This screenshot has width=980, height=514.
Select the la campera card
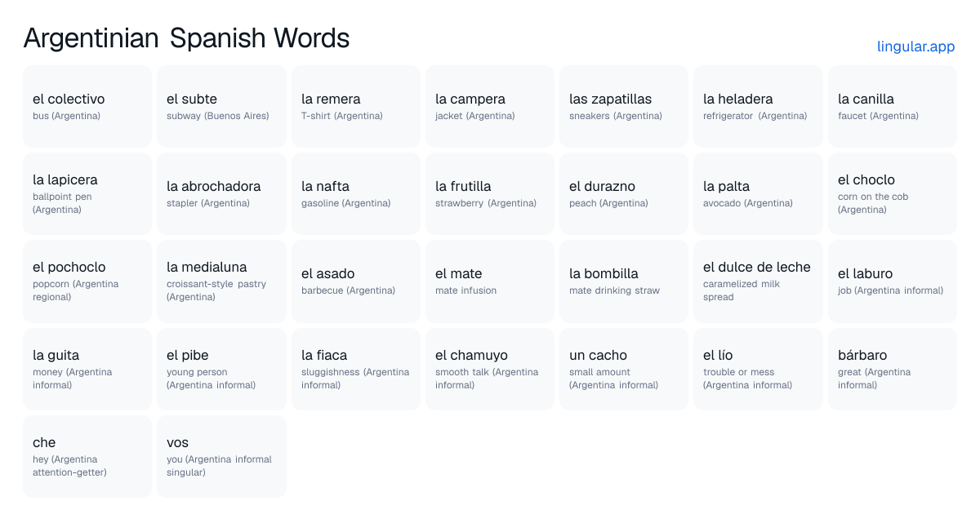coord(490,107)
